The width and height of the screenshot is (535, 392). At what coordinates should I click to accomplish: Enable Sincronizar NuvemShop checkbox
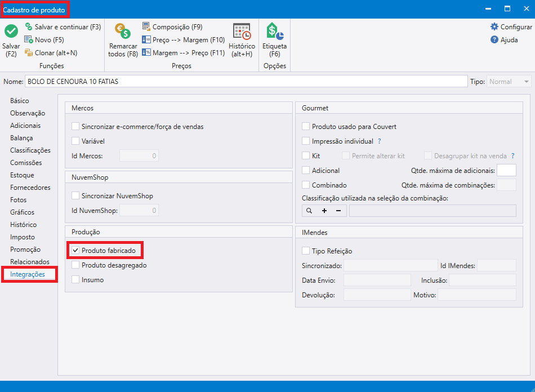pyautogui.click(x=75, y=196)
